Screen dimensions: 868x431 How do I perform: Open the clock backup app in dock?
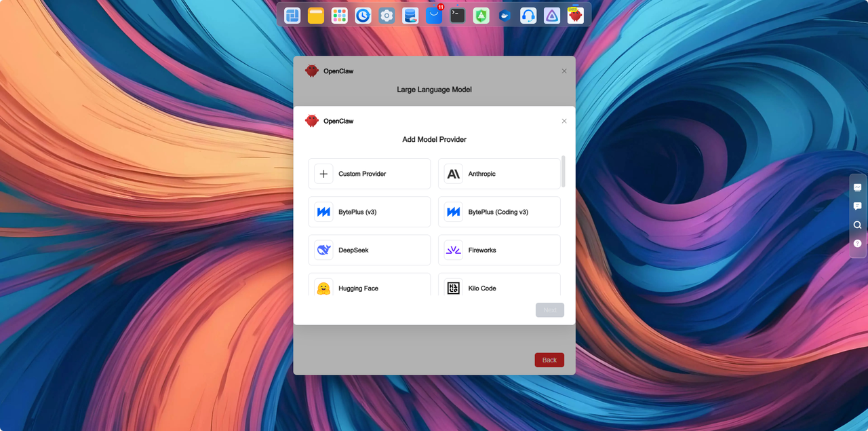(x=363, y=15)
